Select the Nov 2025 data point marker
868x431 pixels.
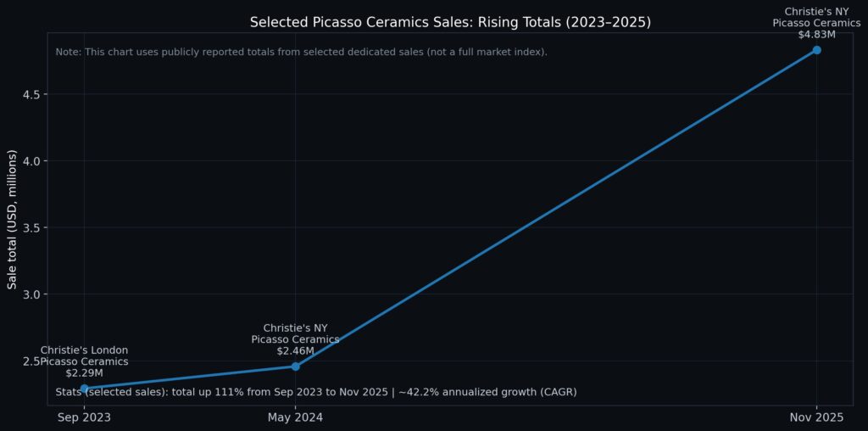pos(816,50)
